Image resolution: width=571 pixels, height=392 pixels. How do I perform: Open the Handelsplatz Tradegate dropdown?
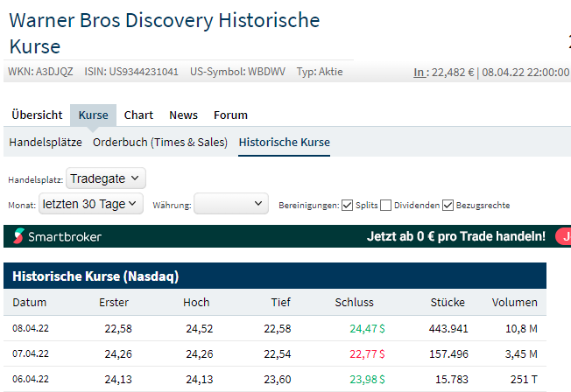pos(106,178)
